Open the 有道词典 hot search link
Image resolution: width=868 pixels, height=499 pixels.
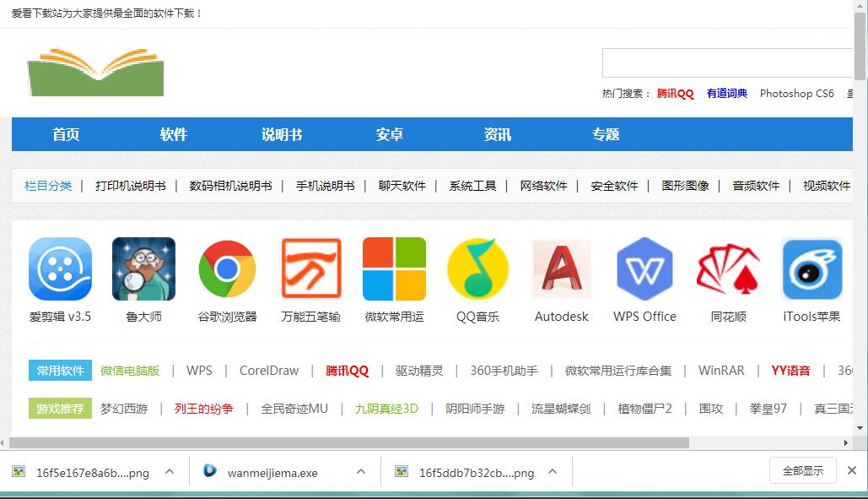[727, 94]
